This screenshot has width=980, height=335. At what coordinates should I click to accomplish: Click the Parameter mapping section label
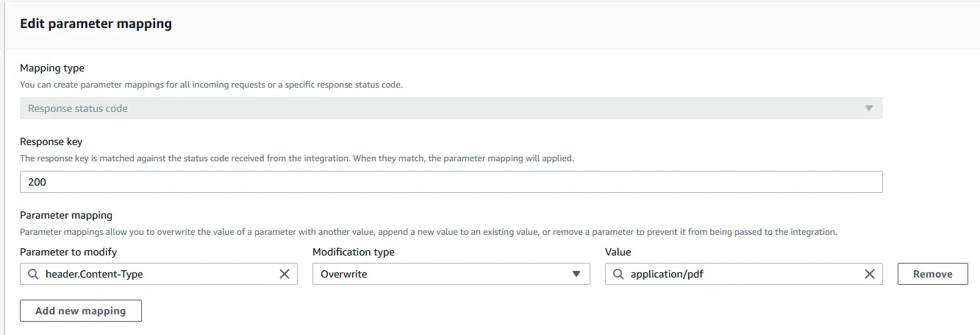coord(66,215)
